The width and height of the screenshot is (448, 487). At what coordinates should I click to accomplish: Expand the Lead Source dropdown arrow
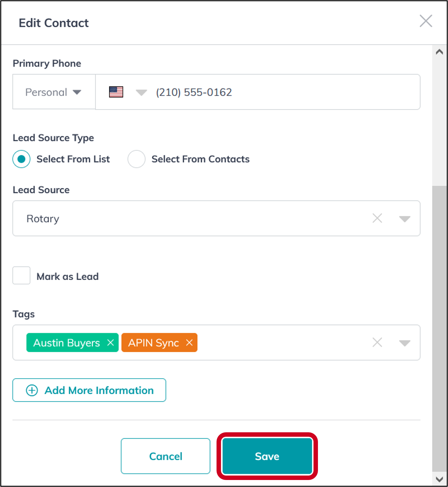tap(404, 219)
